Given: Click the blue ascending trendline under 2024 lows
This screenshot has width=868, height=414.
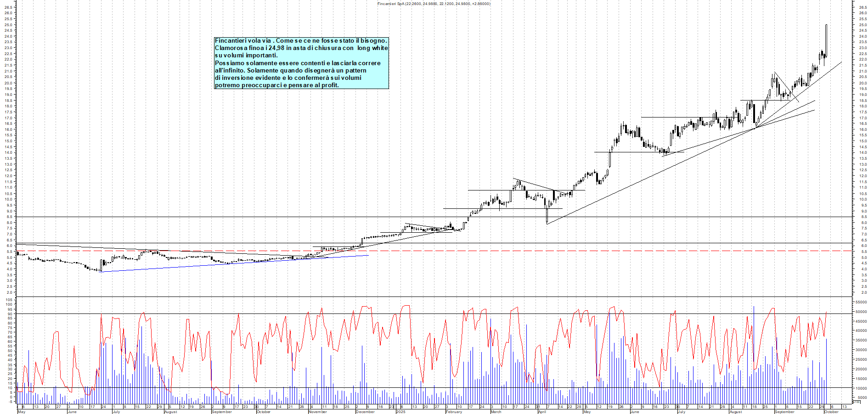Looking at the screenshot, I should (x=230, y=264).
